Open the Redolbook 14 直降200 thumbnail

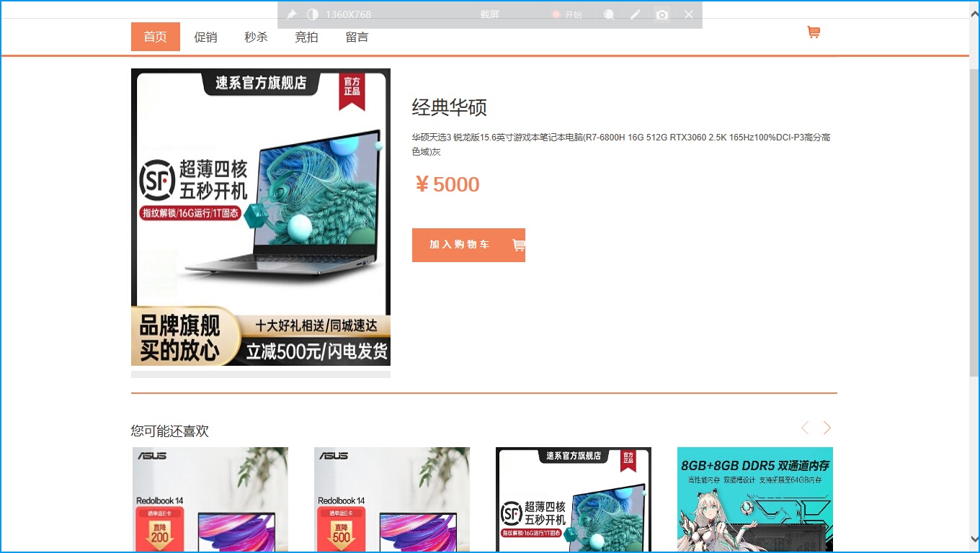click(210, 500)
